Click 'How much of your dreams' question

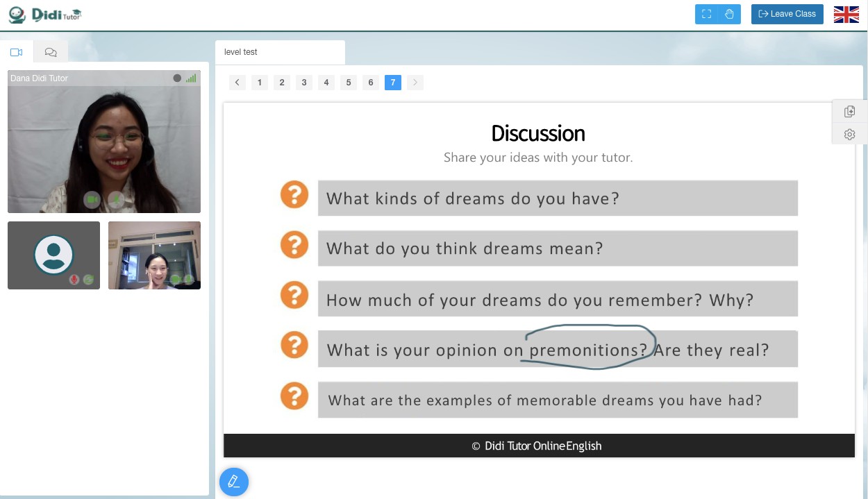click(558, 299)
